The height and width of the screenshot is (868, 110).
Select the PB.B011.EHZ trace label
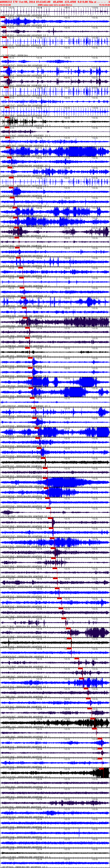pyautogui.click(x=25, y=116)
